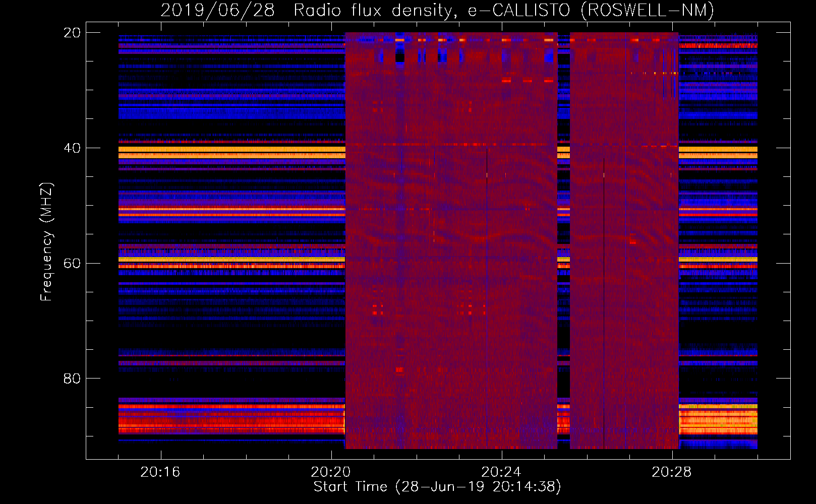Click the 'Frequency (MHZ)' axis label
Screen dimensions: 816x504
pyautogui.click(x=46, y=242)
